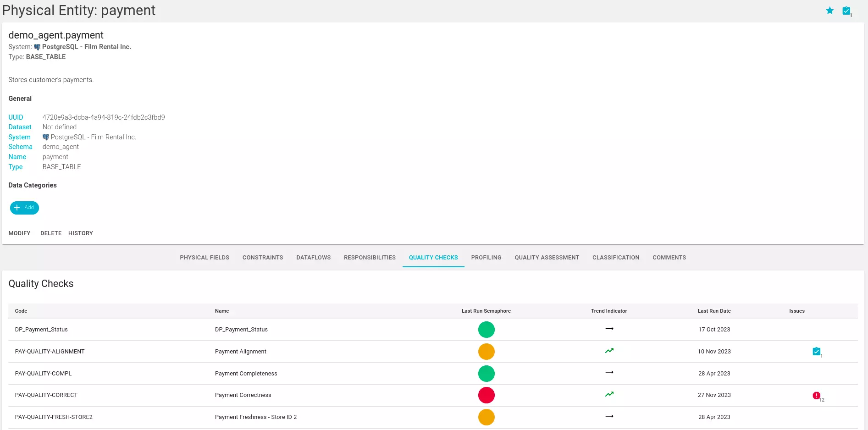This screenshot has height=430, width=868.
Task: Select the Quality Checks tab
Action: coord(433,258)
